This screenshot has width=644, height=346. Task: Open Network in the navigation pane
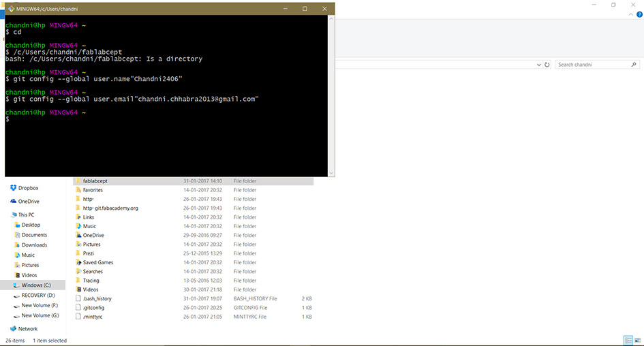(x=24, y=329)
